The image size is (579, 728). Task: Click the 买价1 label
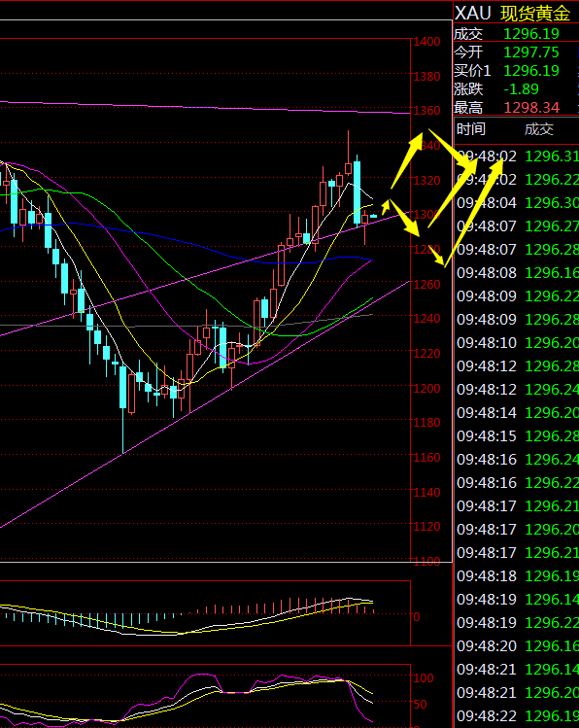(x=472, y=71)
